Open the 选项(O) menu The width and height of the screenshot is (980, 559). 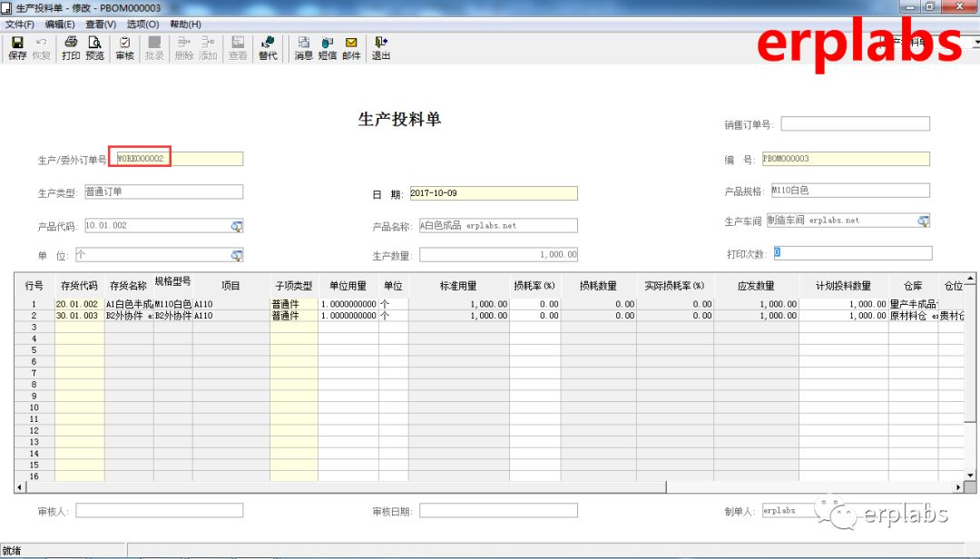click(x=143, y=24)
